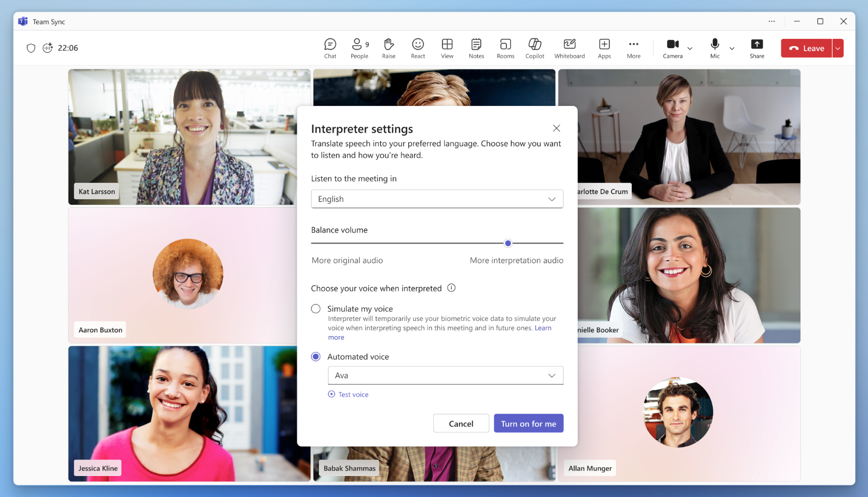The width and height of the screenshot is (868, 497).
Task: Click the Team Sync window title
Action: coord(49,21)
